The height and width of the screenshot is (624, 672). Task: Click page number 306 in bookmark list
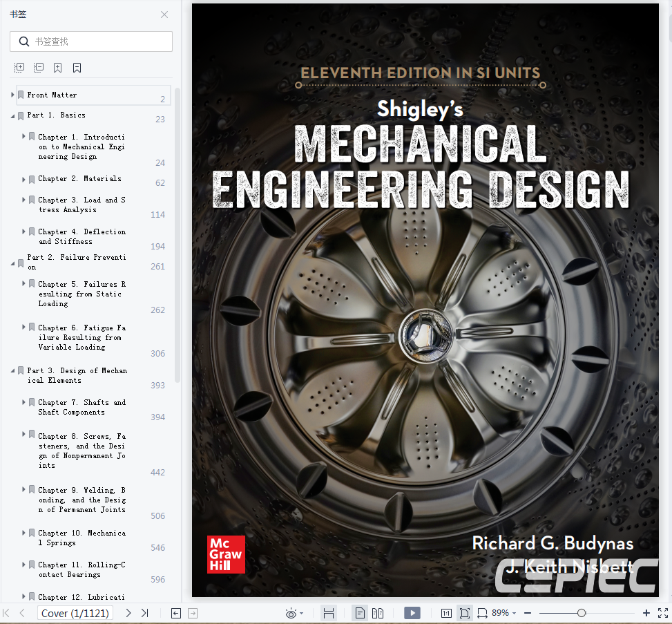(157, 353)
